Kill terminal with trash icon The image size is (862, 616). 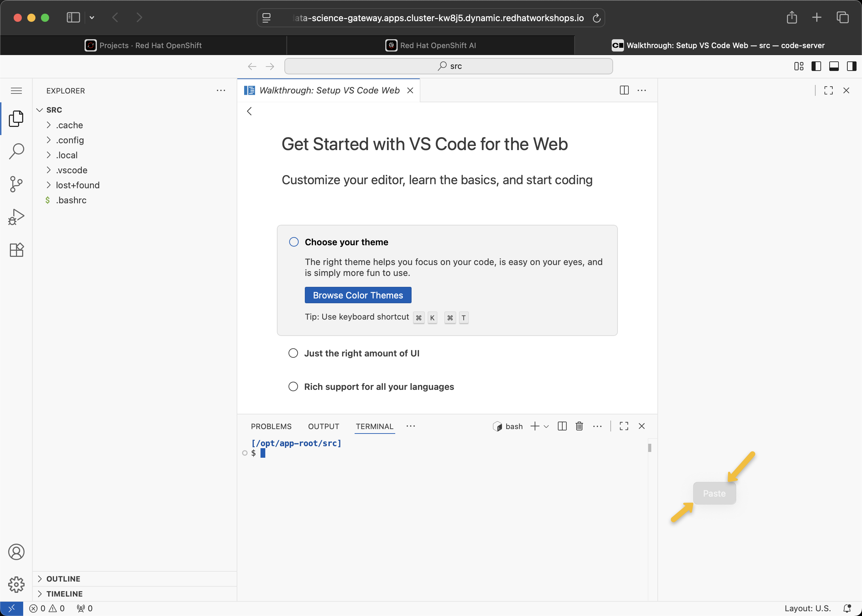pyautogui.click(x=579, y=426)
